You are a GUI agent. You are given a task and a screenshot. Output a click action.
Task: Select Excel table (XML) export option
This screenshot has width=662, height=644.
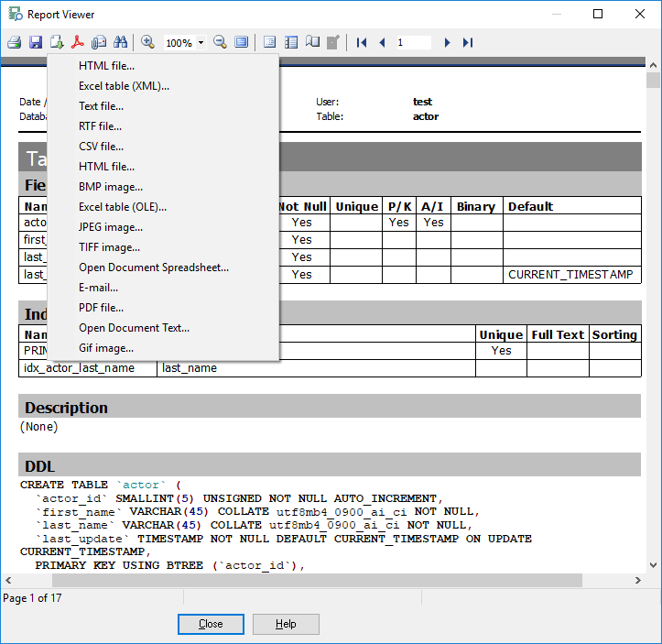pyautogui.click(x=124, y=86)
